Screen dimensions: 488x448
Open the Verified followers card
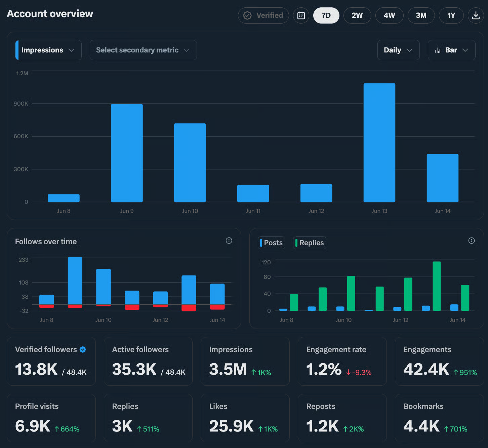pyautogui.click(x=51, y=361)
